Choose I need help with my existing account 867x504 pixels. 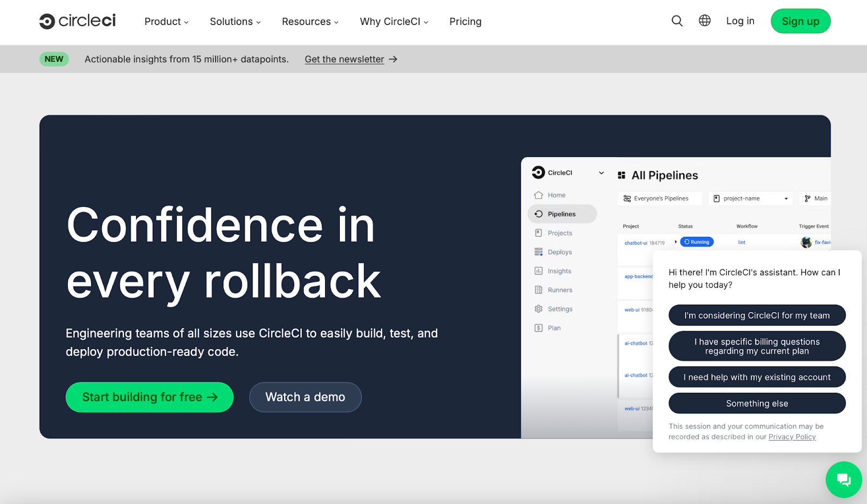tap(757, 377)
